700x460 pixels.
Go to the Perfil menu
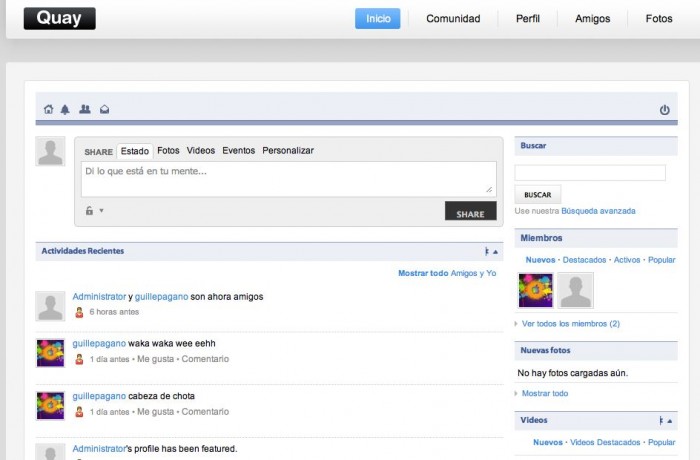[x=528, y=19]
